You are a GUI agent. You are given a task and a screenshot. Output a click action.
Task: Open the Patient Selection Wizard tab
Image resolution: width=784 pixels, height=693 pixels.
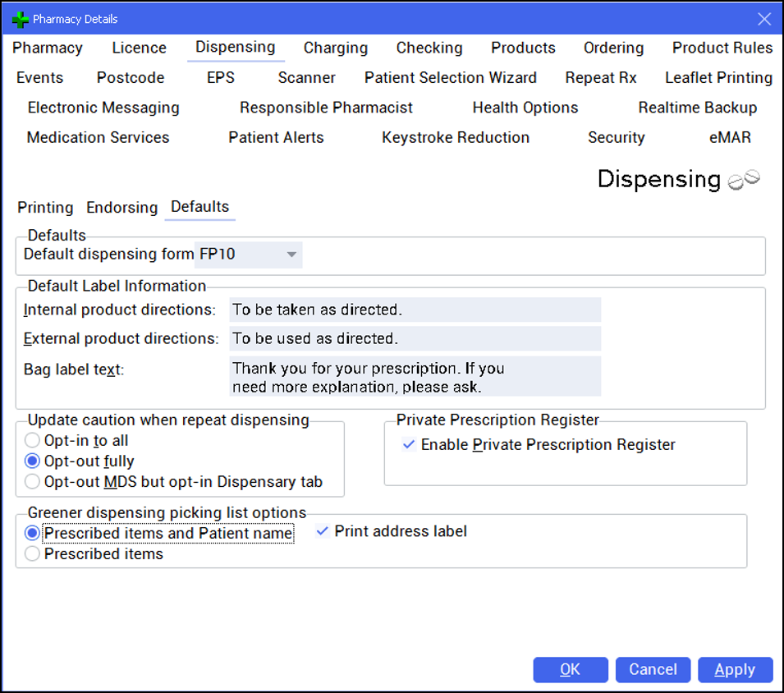450,78
